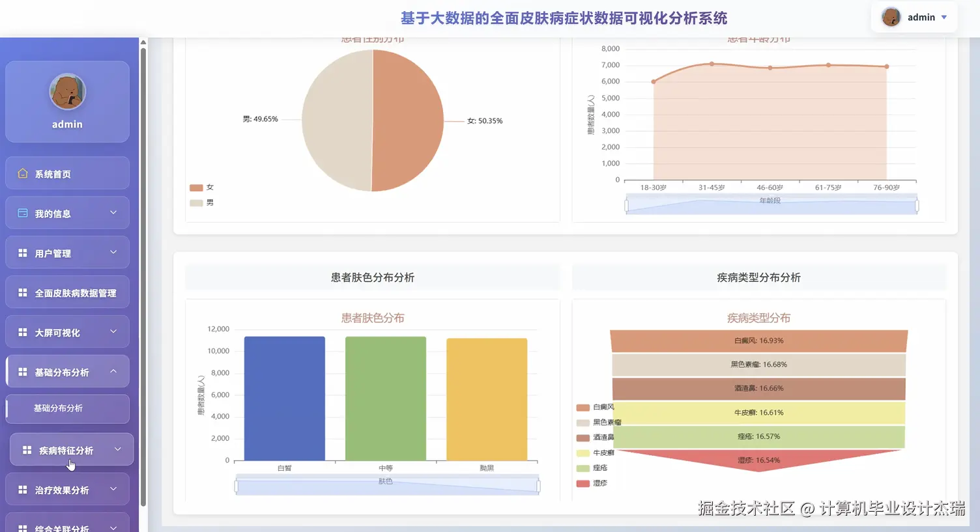Click the 疾病类型分布 chart title
The height and width of the screenshot is (532, 980).
(758, 318)
